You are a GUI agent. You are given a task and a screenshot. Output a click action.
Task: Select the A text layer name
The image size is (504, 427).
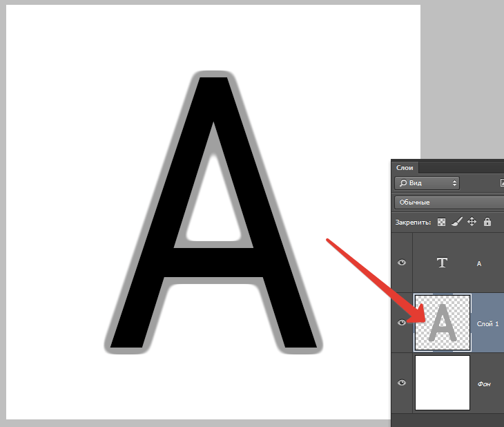479,264
